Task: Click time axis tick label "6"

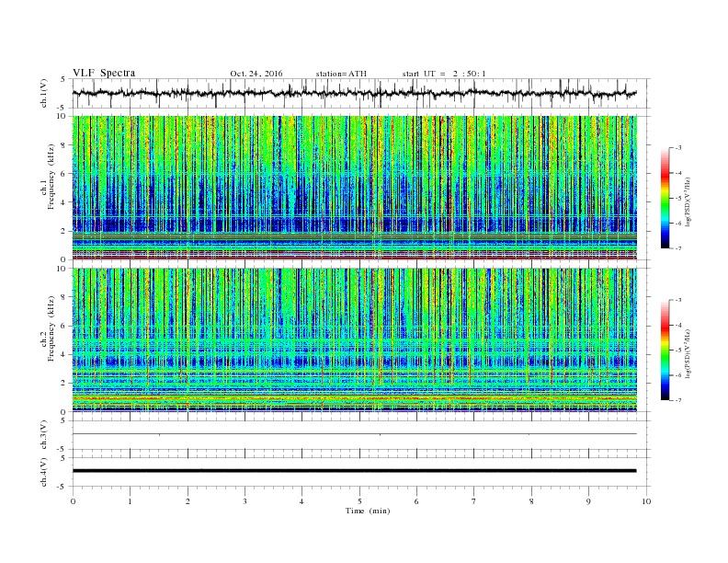Action: click(416, 501)
